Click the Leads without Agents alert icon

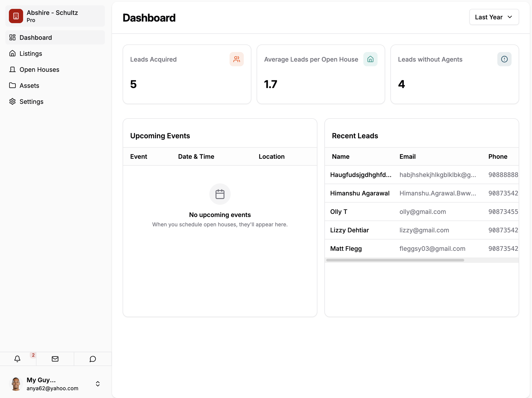pyautogui.click(x=504, y=59)
